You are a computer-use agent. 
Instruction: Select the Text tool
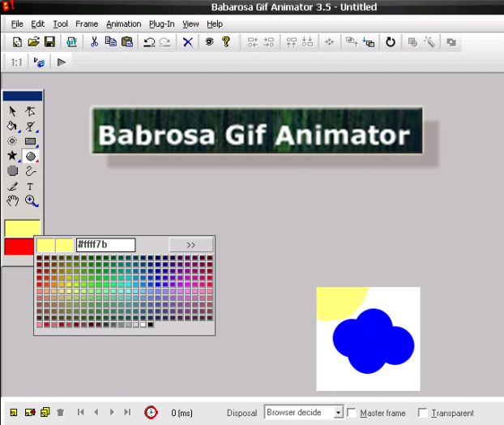pos(30,187)
